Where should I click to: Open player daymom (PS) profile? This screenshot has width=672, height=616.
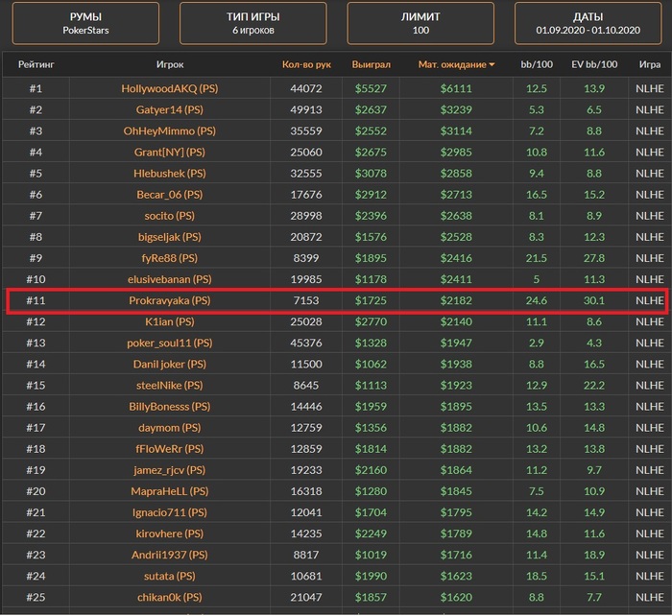coord(170,428)
